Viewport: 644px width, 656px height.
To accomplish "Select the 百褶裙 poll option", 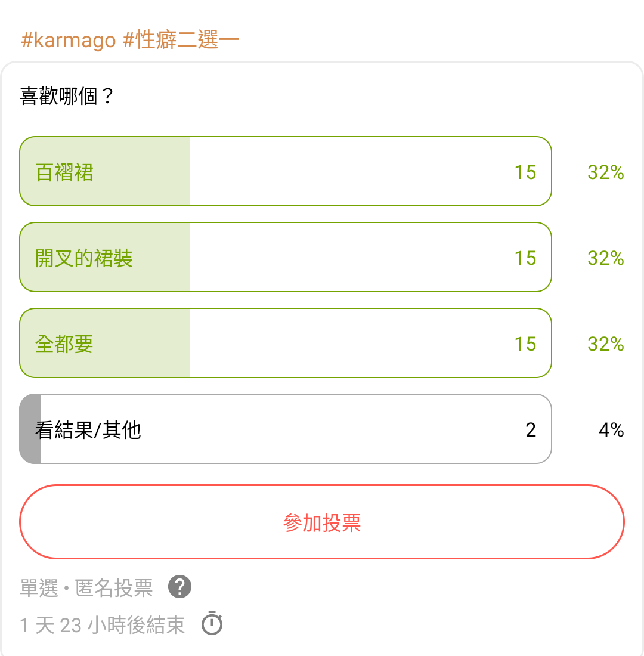I will click(286, 171).
